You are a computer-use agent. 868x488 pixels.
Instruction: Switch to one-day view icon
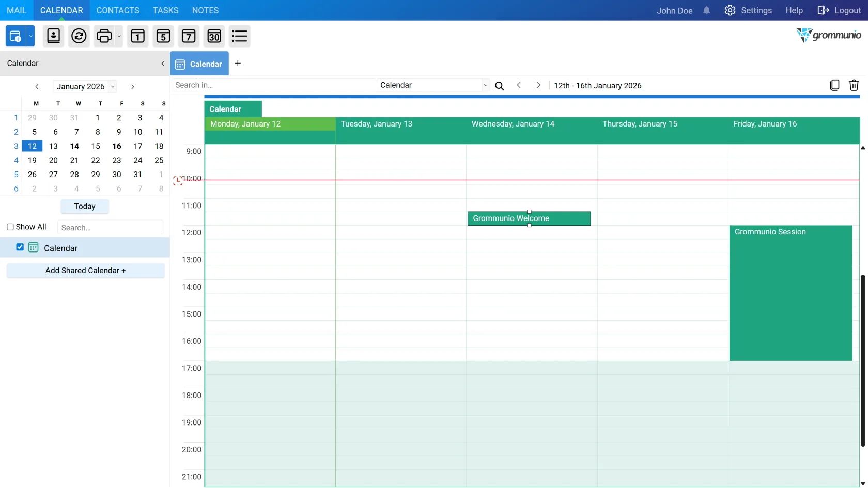pyautogui.click(x=138, y=36)
